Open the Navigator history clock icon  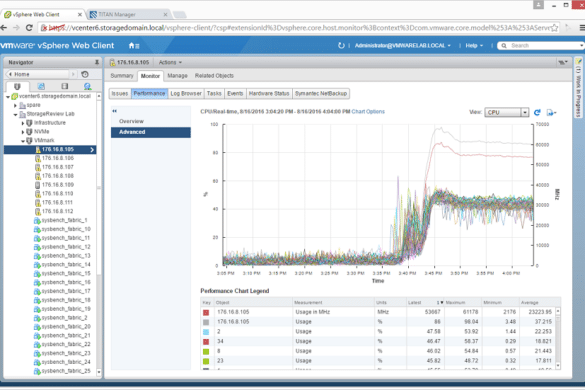point(85,74)
